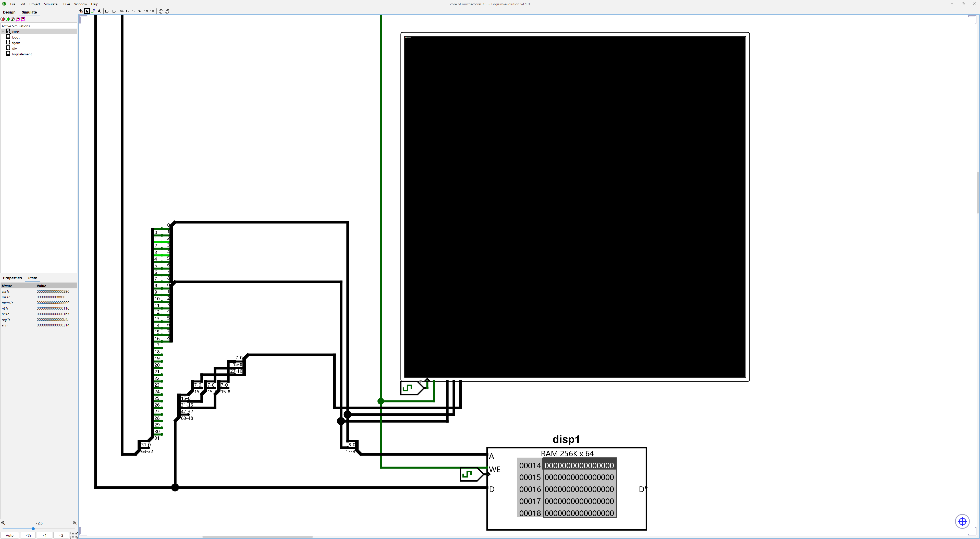Viewport: 980px width, 539px height.
Task: Click the nt1r state row
Action: (39, 309)
